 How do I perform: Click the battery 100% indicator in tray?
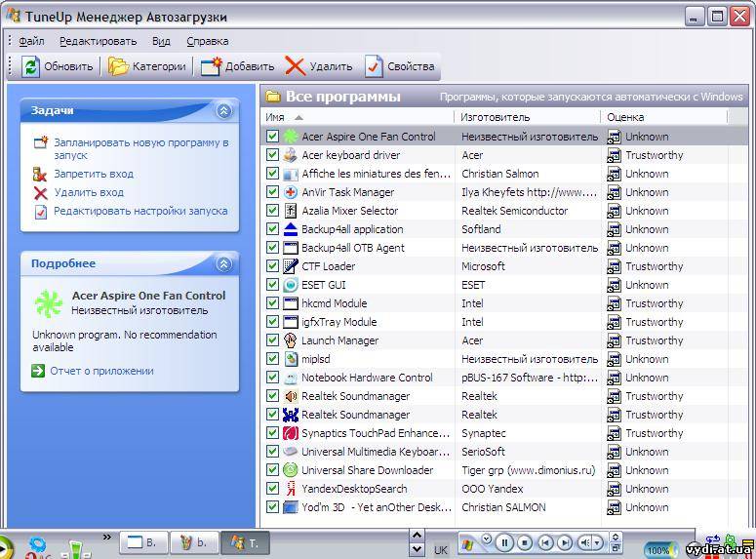(658, 550)
